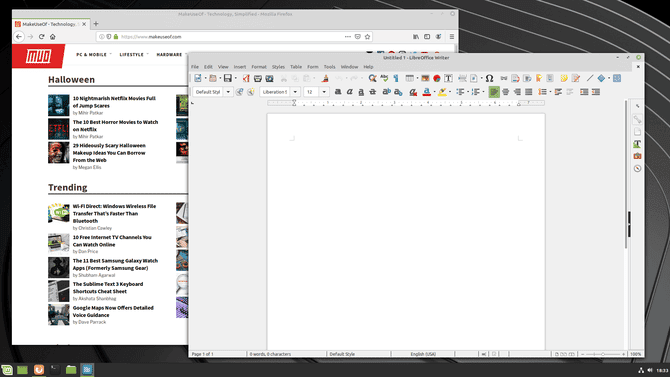The image size is (670, 377).
Task: Click the Clear Direct Formatting icon
Action: [413, 92]
